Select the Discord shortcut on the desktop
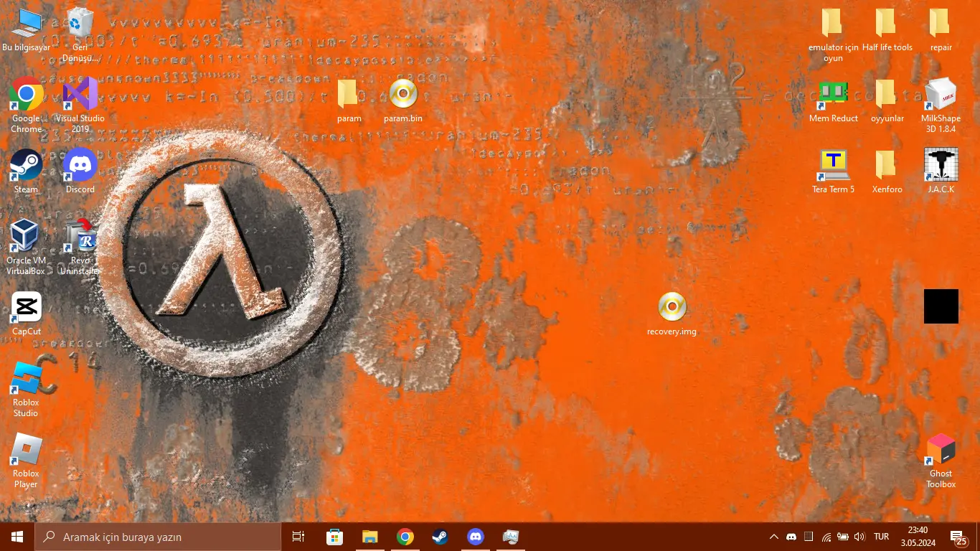This screenshot has height=551, width=980. click(x=80, y=171)
